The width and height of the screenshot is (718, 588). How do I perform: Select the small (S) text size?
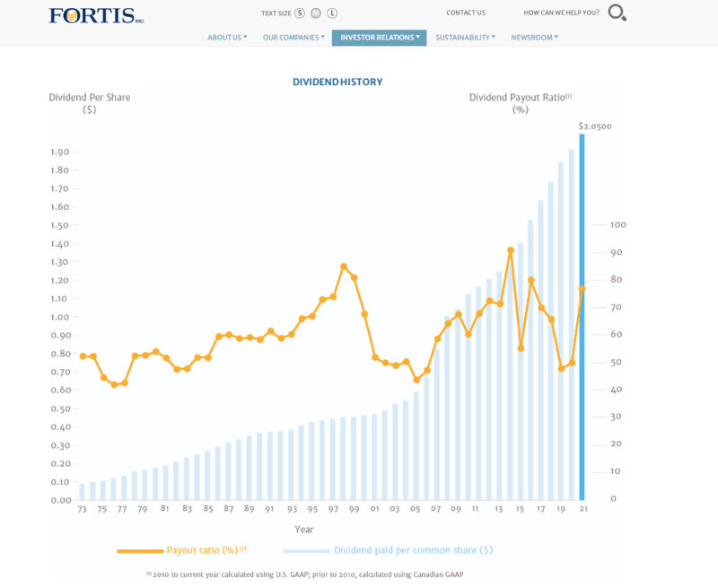299,13
